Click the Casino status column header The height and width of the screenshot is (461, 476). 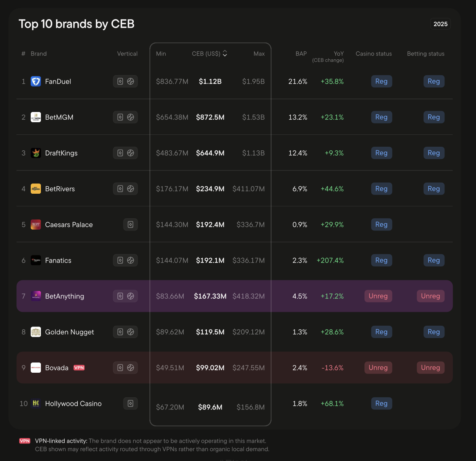coord(374,54)
